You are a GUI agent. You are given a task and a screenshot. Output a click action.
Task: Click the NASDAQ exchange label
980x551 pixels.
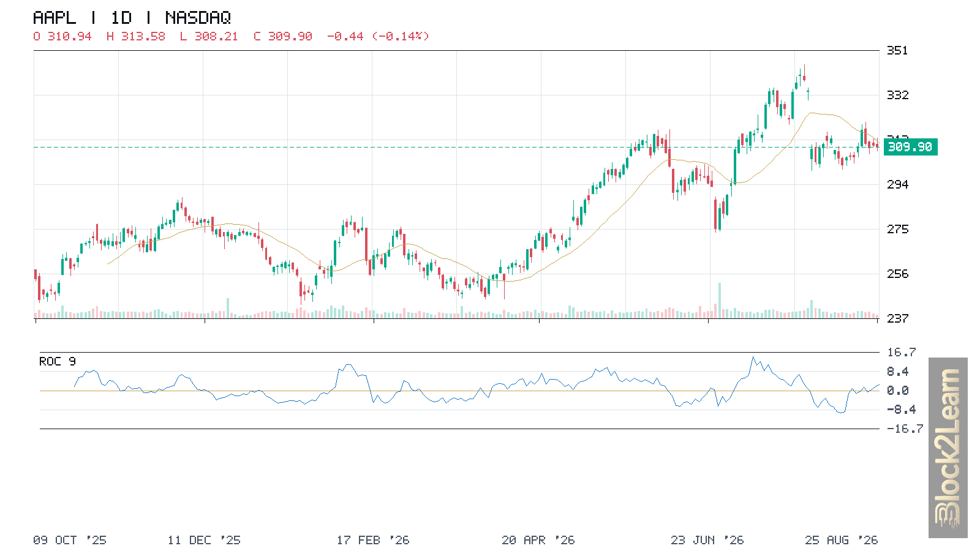tap(198, 18)
